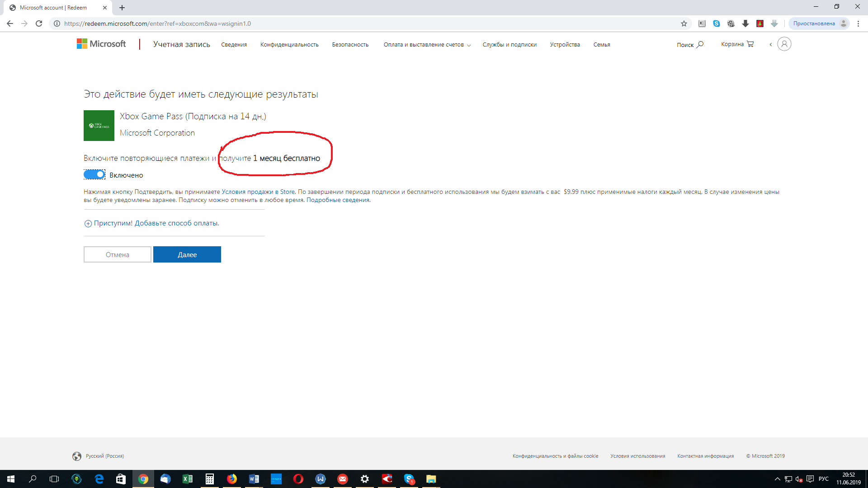
Task: Bookmark this page with the star icon
Action: click(x=684, y=23)
